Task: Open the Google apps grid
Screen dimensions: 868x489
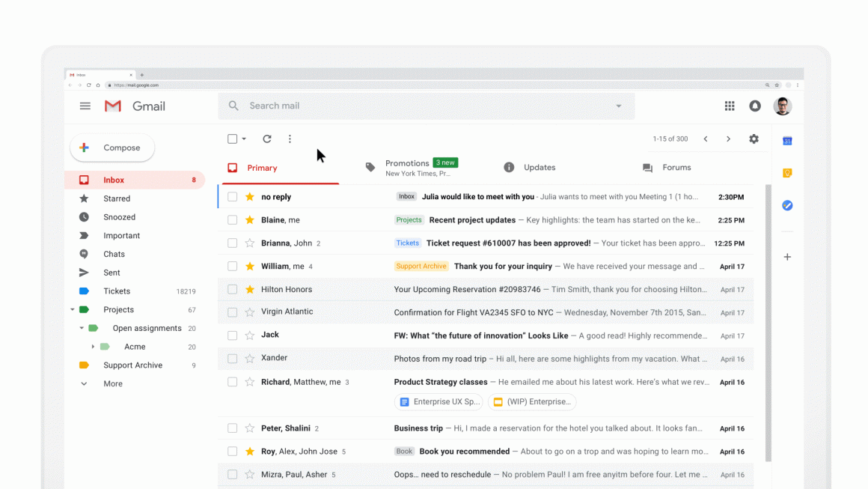Action: click(730, 106)
